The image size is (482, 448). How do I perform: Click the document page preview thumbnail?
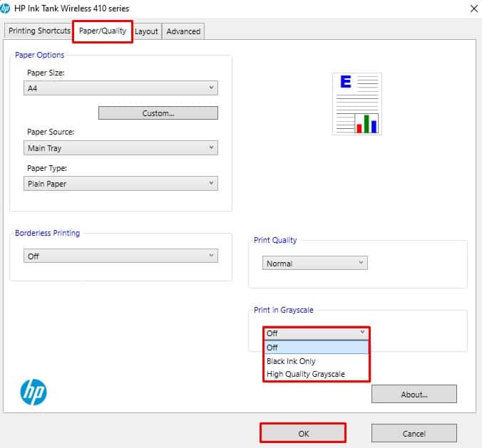tap(357, 104)
